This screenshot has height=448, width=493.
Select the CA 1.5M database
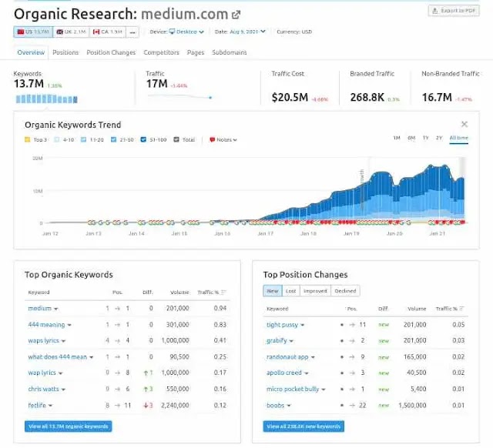108,32
